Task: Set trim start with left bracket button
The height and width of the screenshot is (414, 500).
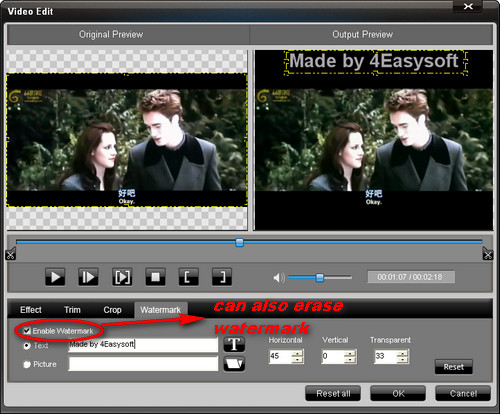Action: tap(189, 277)
